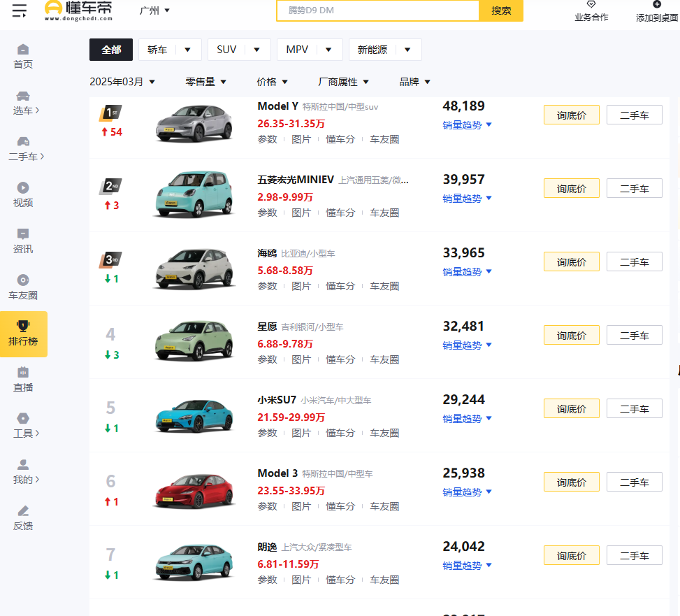Open the 小米SU7 car thumbnail
This screenshot has height=616, width=680.
194,415
